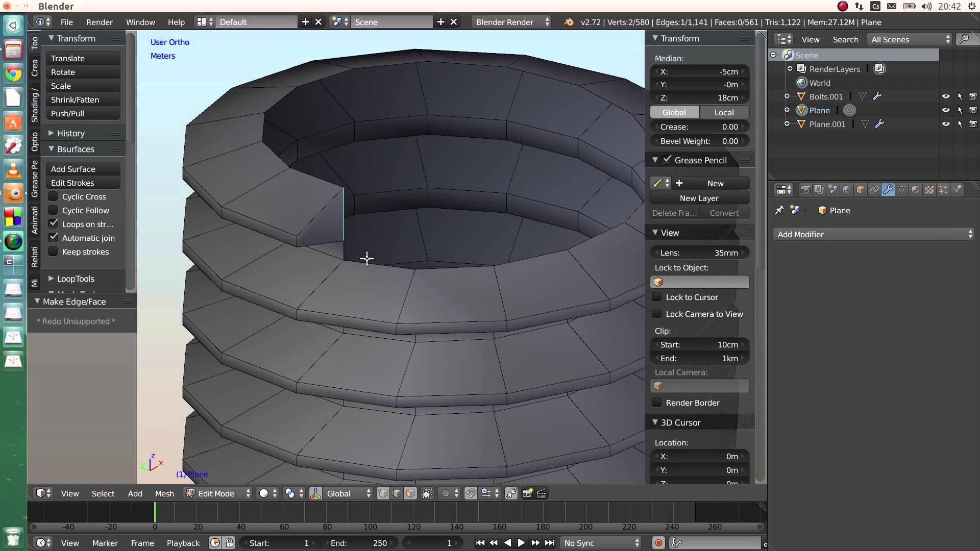Enable Lock to Cursor checkbox
The image size is (980, 551).
(657, 297)
